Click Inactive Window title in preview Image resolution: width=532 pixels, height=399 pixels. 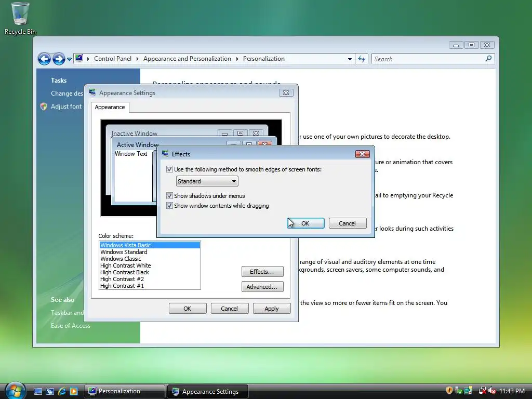135,134
